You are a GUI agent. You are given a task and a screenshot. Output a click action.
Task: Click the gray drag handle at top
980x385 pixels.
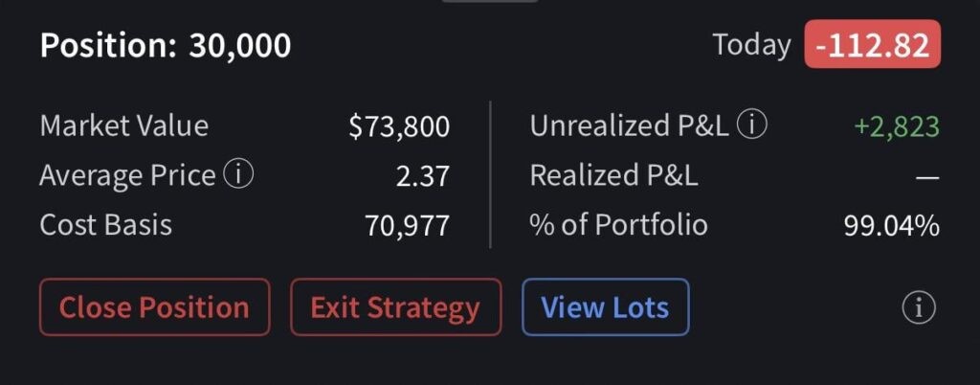click(x=490, y=2)
